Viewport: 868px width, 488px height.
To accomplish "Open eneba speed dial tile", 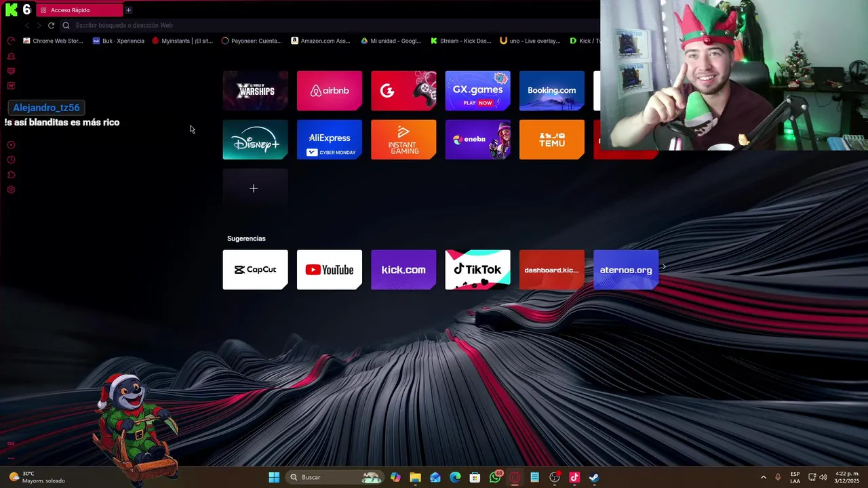I will (478, 140).
